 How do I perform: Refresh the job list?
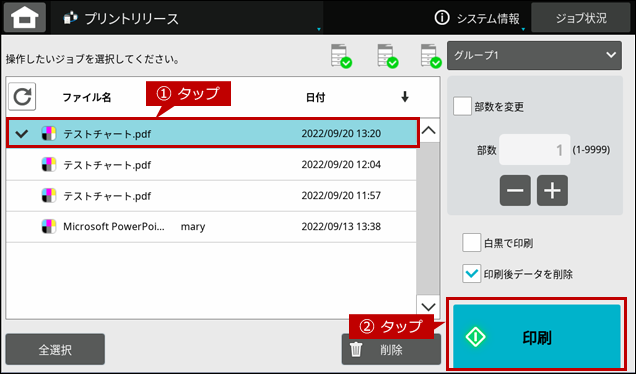click(x=22, y=97)
